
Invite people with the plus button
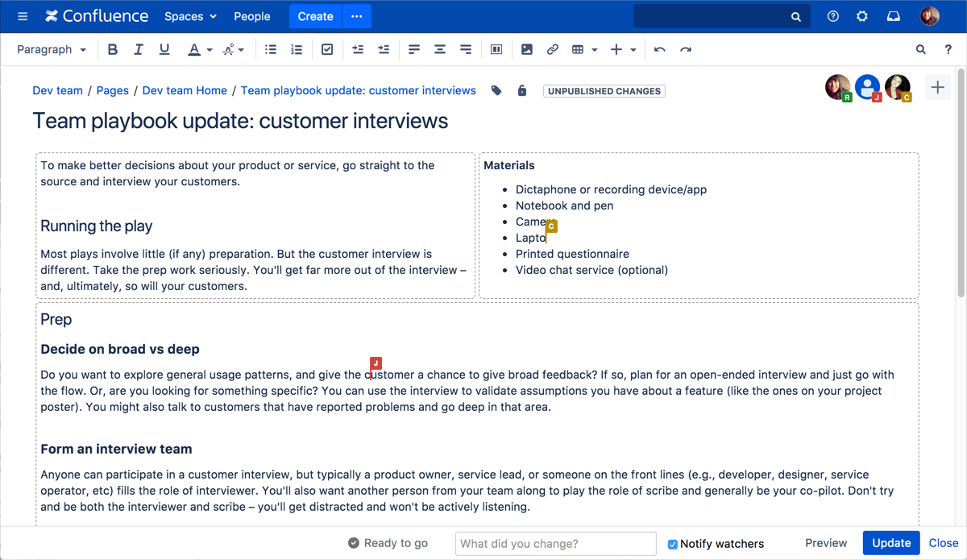[x=937, y=87]
